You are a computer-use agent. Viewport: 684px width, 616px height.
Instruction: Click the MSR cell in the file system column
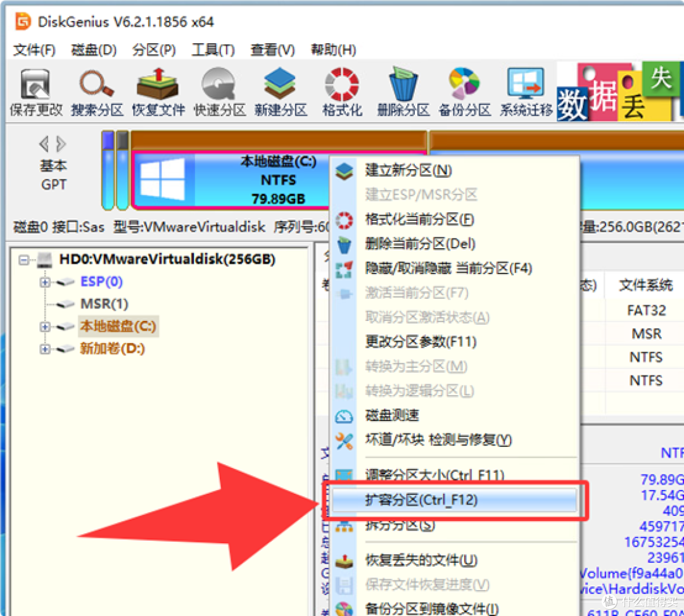pos(647,334)
